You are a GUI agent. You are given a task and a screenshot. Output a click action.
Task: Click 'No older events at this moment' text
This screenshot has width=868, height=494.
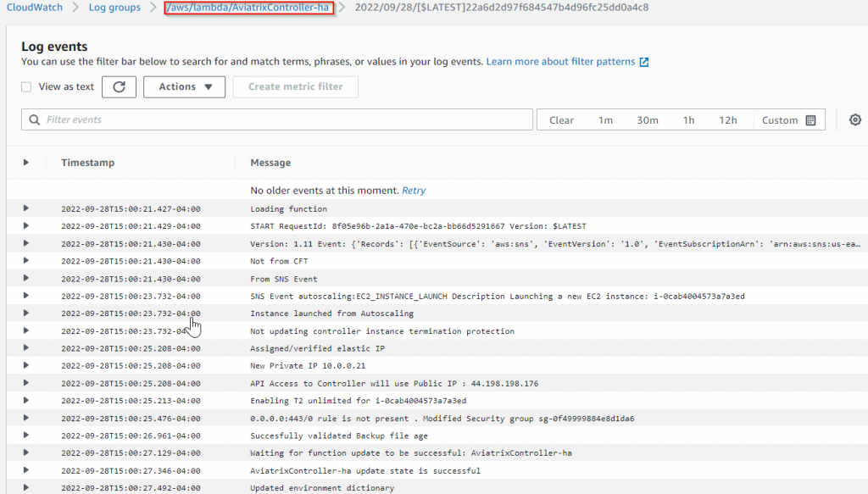[x=325, y=191]
